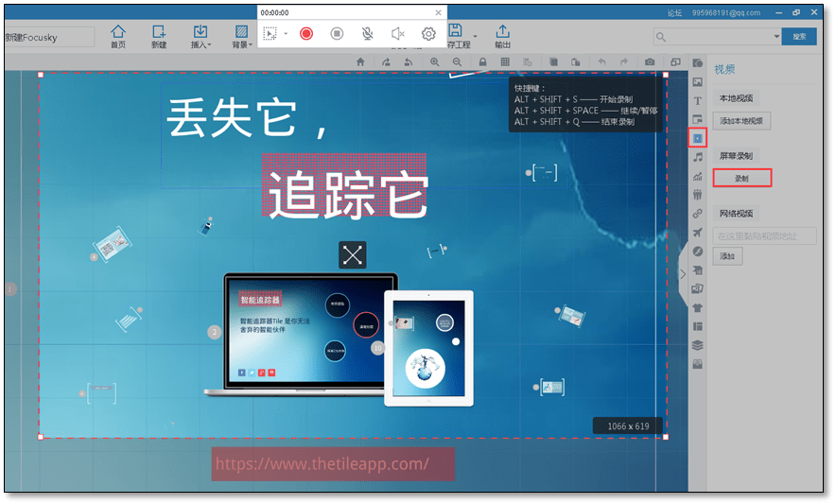Select the music note icon in sidebar
The height and width of the screenshot is (504, 836).
click(697, 157)
